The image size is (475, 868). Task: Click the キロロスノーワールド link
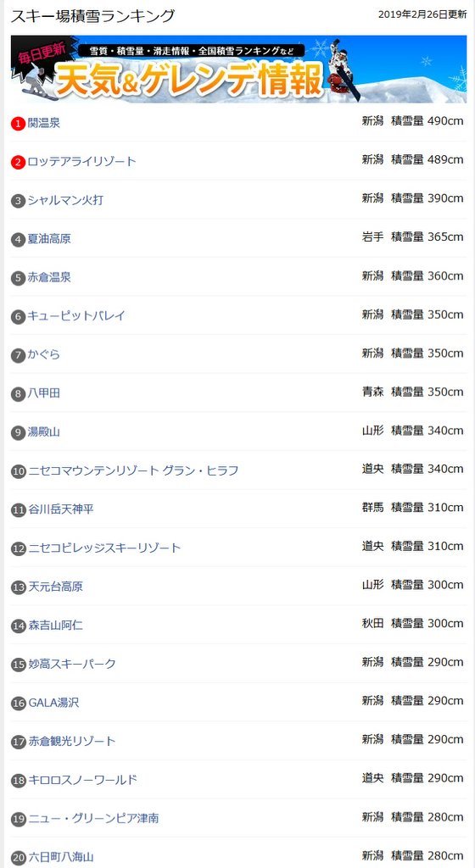pos(82,780)
